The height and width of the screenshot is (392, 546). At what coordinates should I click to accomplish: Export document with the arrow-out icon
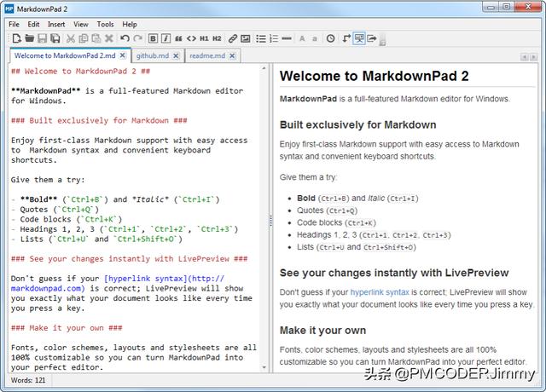click(x=372, y=38)
